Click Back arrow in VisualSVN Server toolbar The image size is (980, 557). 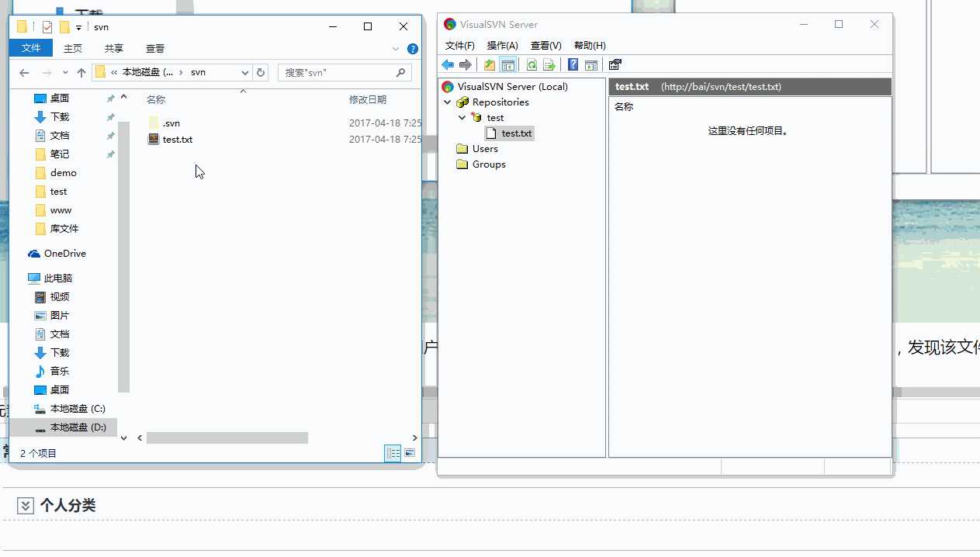point(448,65)
